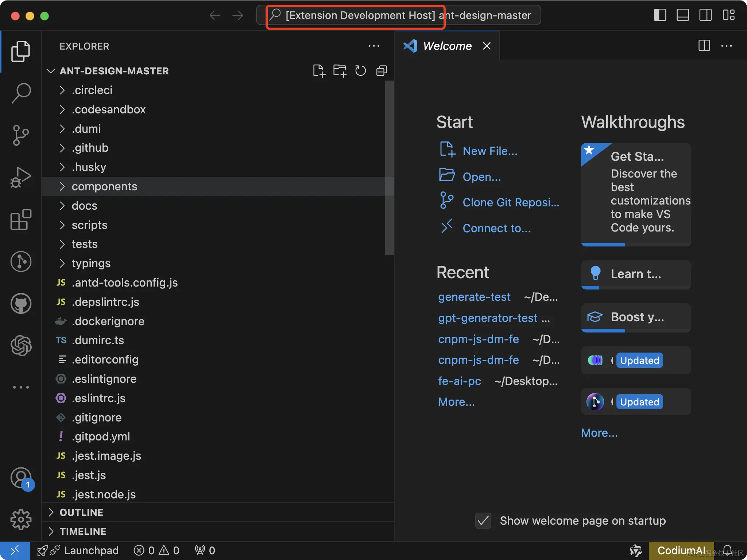747x560 pixels.
Task: Toggle the primary side bar layout button
Action: click(660, 15)
